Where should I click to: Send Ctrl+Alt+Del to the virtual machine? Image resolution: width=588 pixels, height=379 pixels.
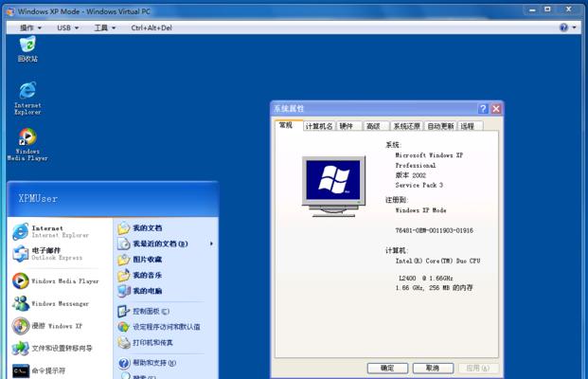(151, 27)
